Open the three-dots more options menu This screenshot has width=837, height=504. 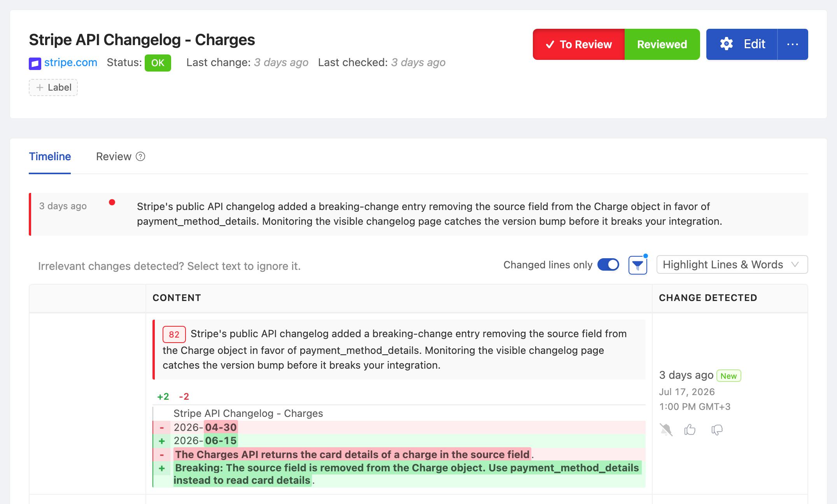coord(793,44)
